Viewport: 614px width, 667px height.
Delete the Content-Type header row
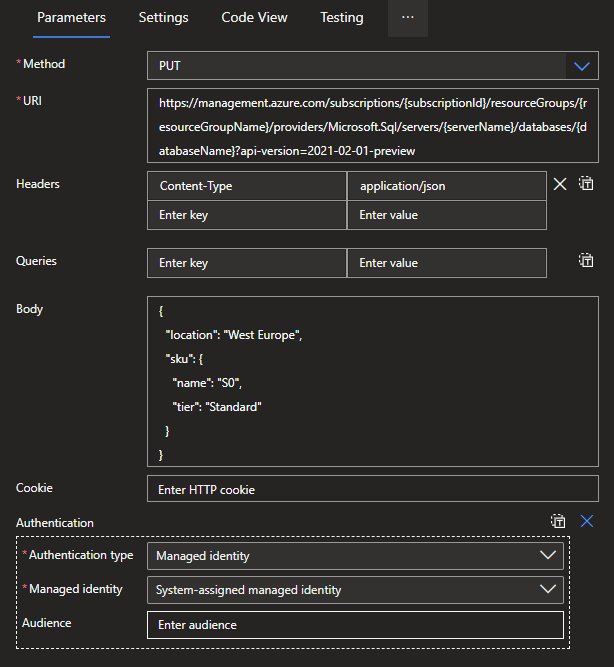pyautogui.click(x=560, y=184)
